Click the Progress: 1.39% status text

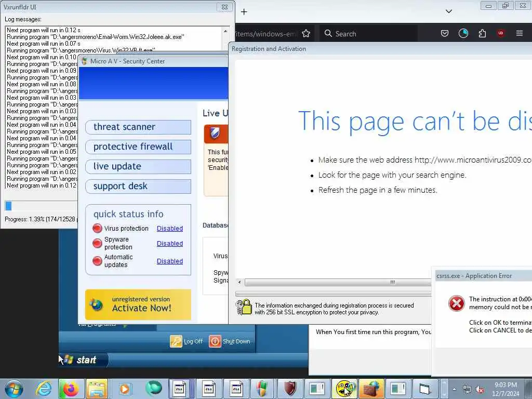(x=41, y=219)
